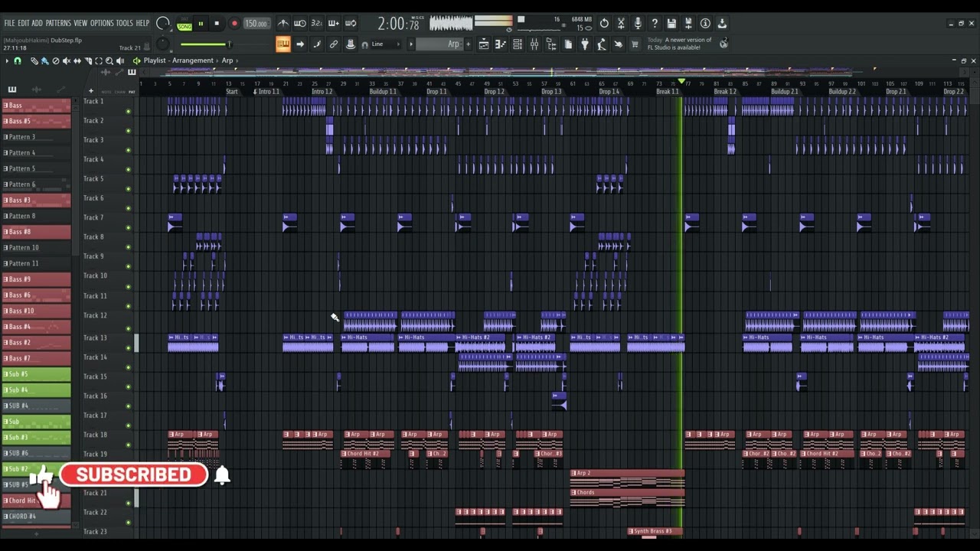This screenshot has width=980, height=551.
Task: Jump to the Drop 1.1 timeline marker
Action: pos(436,92)
